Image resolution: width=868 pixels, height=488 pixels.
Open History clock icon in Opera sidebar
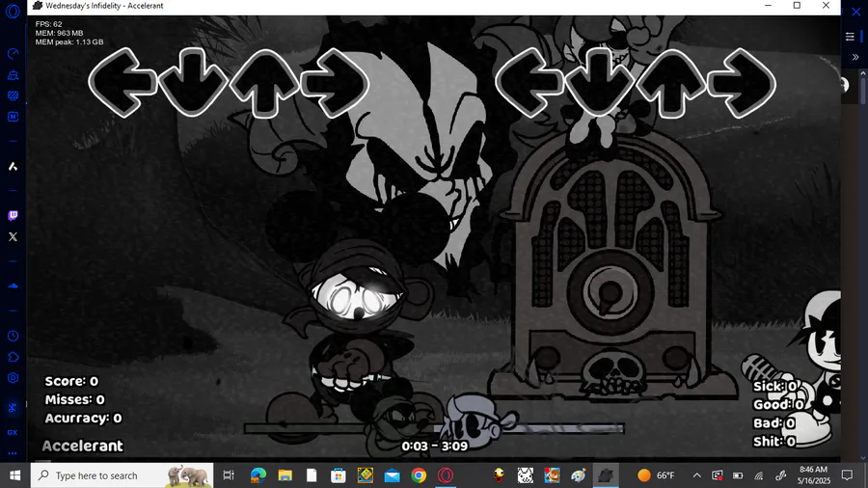13,336
